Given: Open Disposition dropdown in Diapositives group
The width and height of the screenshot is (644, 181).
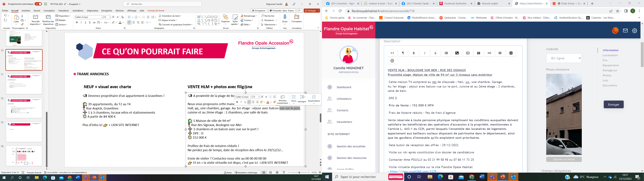Looking at the screenshot, I should pos(63,16).
